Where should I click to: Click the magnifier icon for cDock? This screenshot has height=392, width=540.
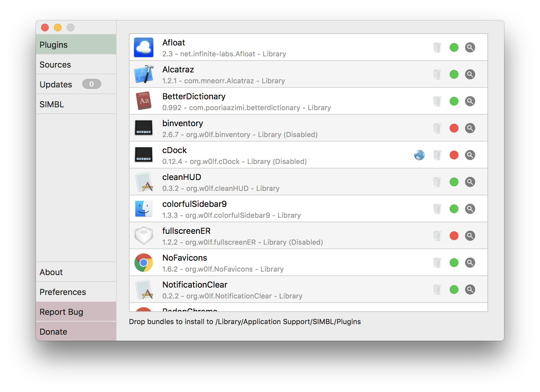(x=470, y=155)
